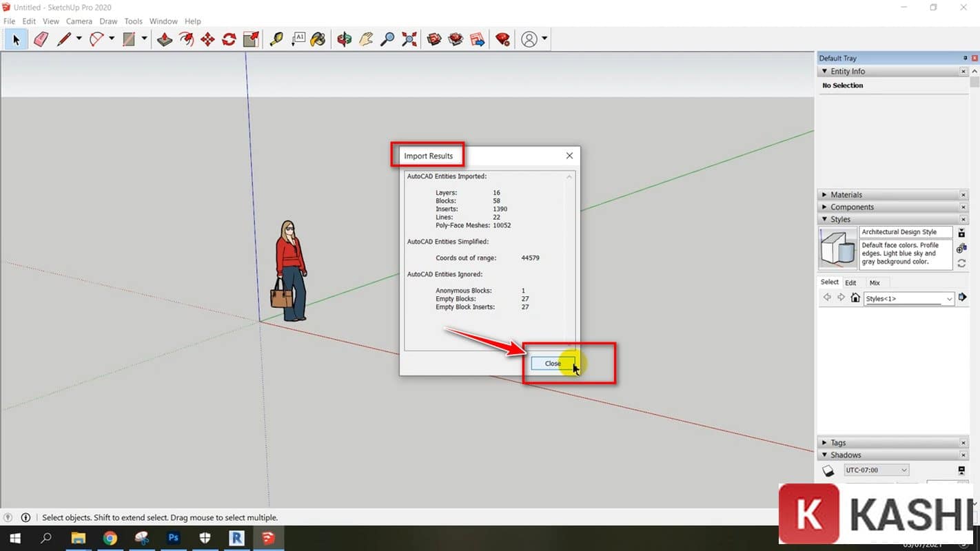Open the Camera menu

pos(79,21)
